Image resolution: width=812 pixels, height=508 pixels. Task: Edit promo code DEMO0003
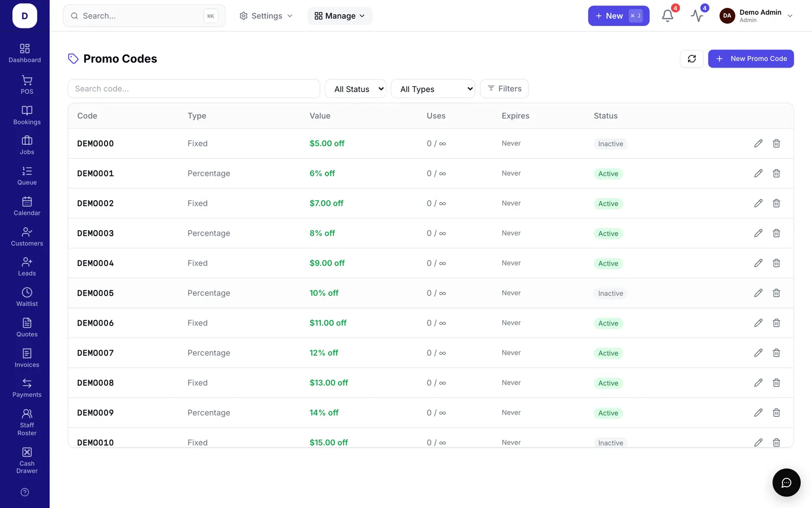(758, 233)
